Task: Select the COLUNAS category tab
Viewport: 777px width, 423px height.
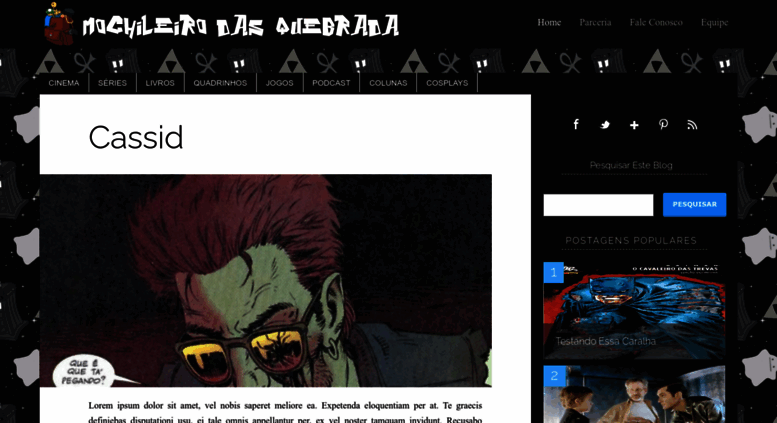Action: pyautogui.click(x=388, y=83)
